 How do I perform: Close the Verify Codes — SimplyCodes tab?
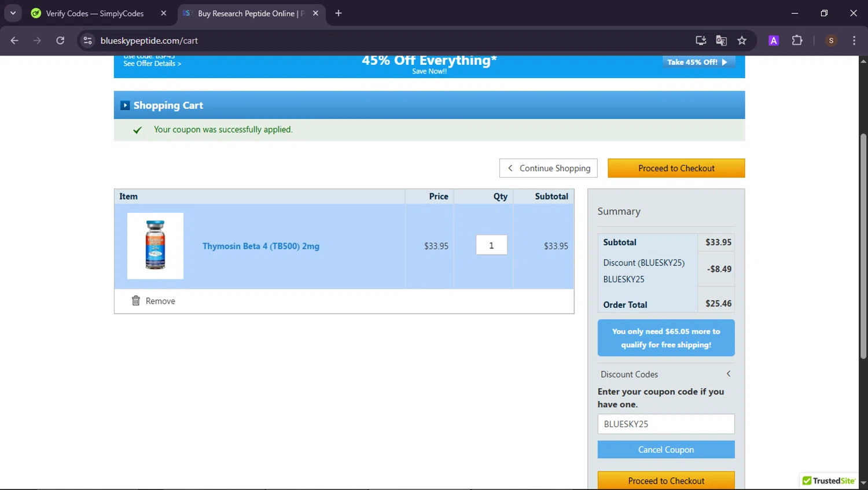coord(164,13)
